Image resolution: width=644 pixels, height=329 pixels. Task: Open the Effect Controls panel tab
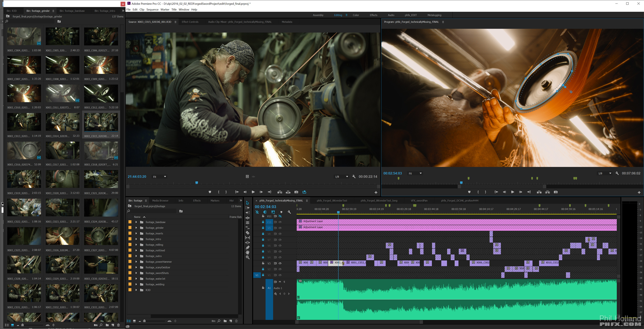click(x=190, y=22)
